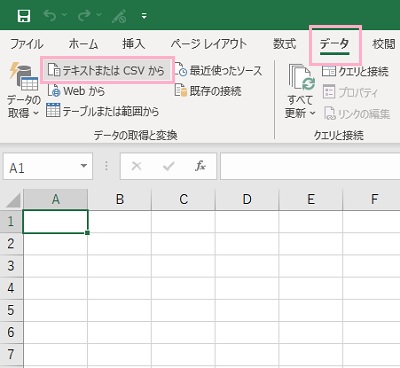
Task: Click the cancel X icon in formula bar
Action: coord(136,166)
